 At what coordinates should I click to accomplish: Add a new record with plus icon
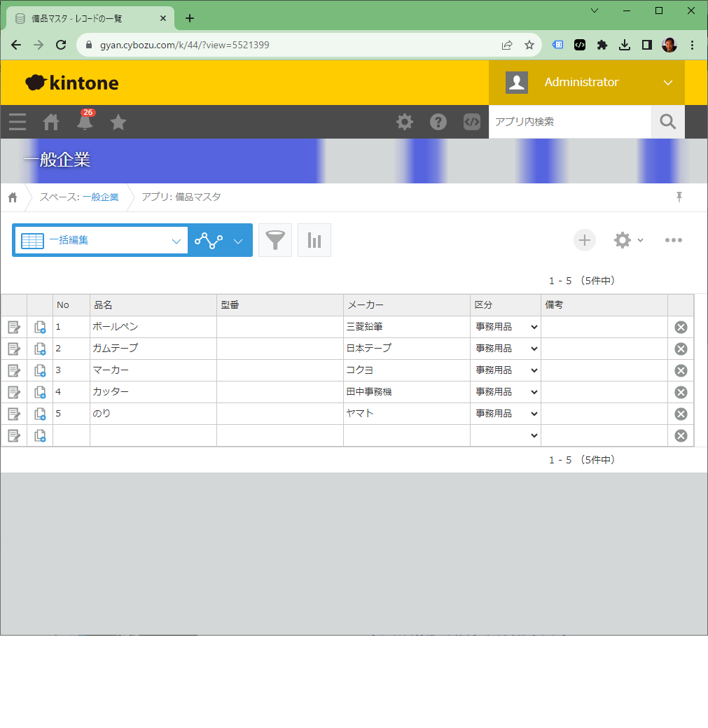584,240
